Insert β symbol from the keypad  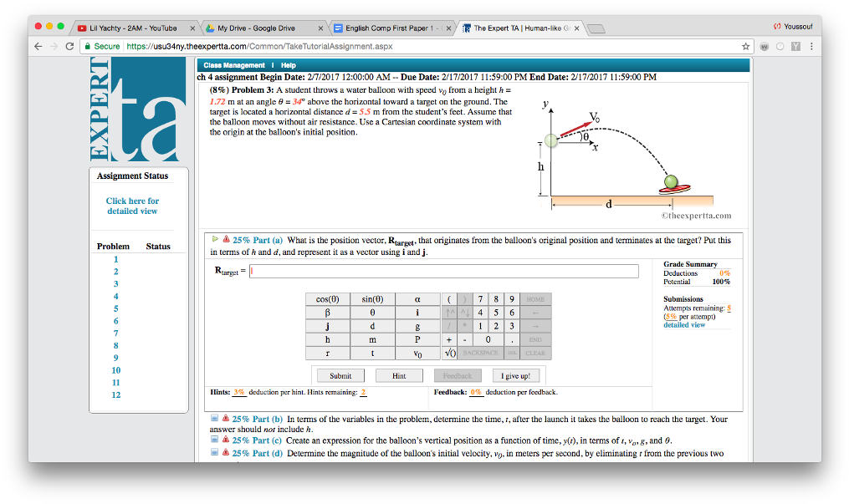click(328, 313)
